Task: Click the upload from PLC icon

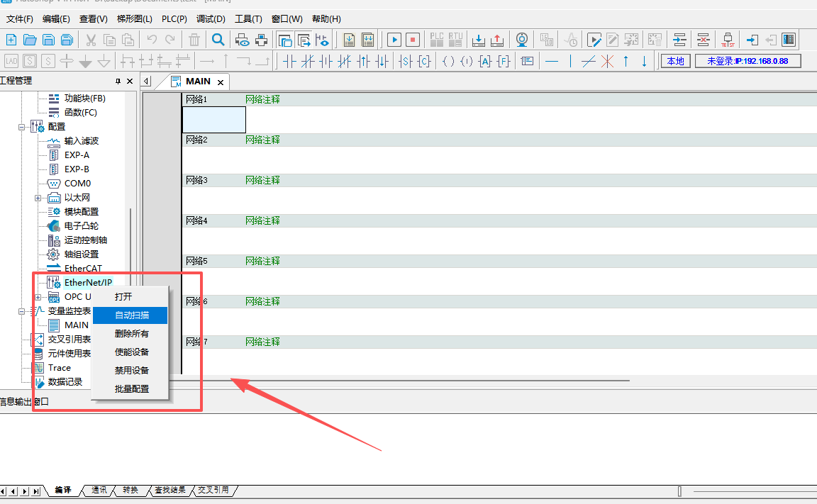Action: click(497, 40)
